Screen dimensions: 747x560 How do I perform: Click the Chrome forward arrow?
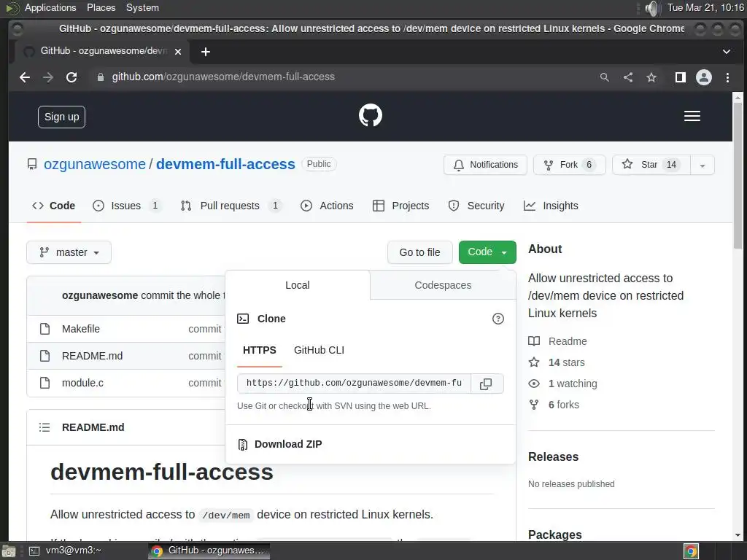(x=48, y=77)
